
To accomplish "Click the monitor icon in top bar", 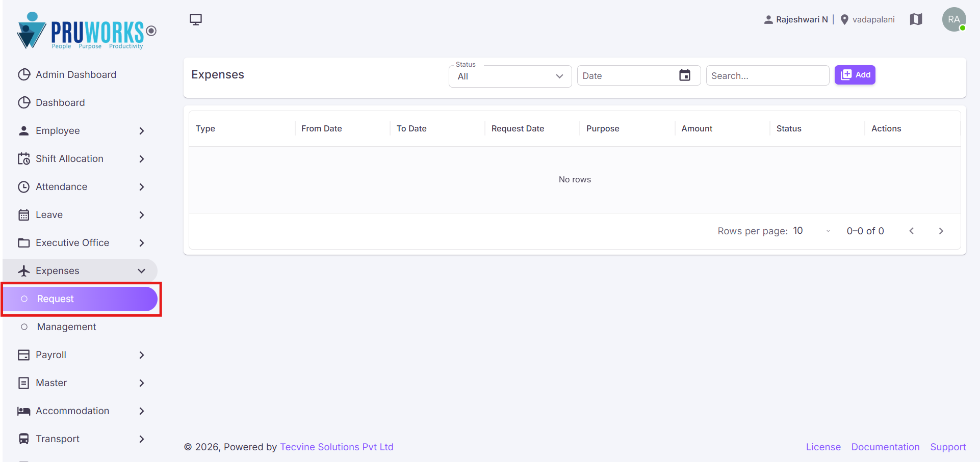I will coord(196,19).
